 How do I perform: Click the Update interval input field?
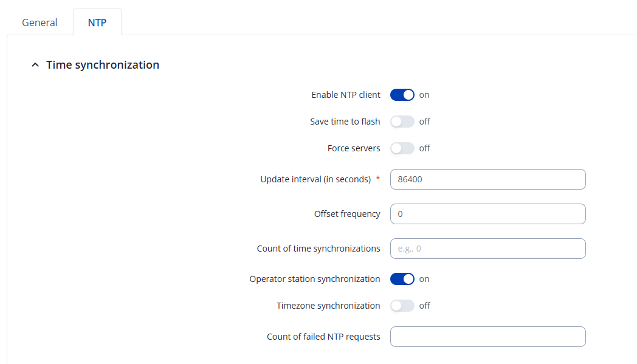tap(487, 179)
